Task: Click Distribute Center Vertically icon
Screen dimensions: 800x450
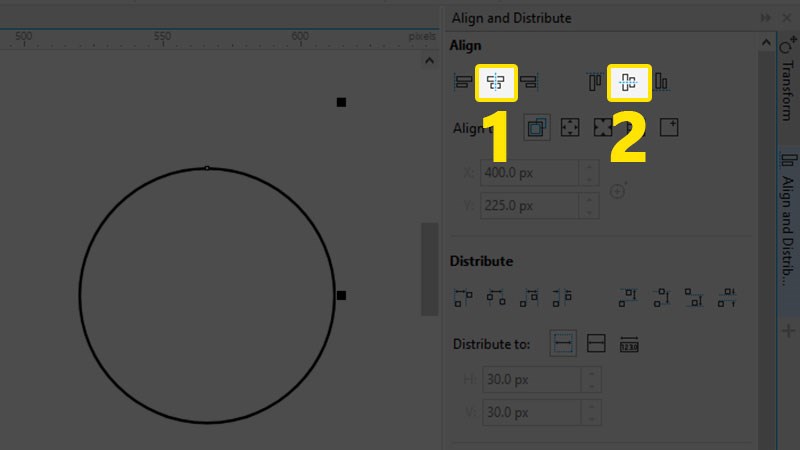Action: [661, 297]
